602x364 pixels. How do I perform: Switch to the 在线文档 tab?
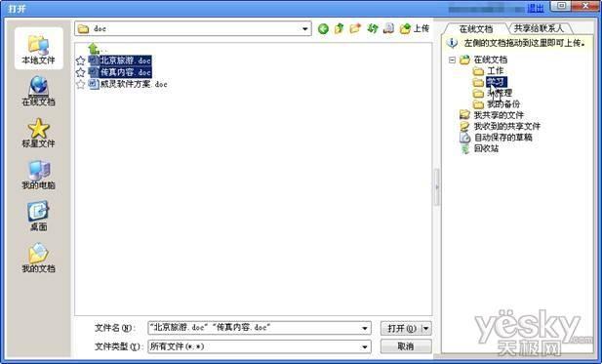476,29
